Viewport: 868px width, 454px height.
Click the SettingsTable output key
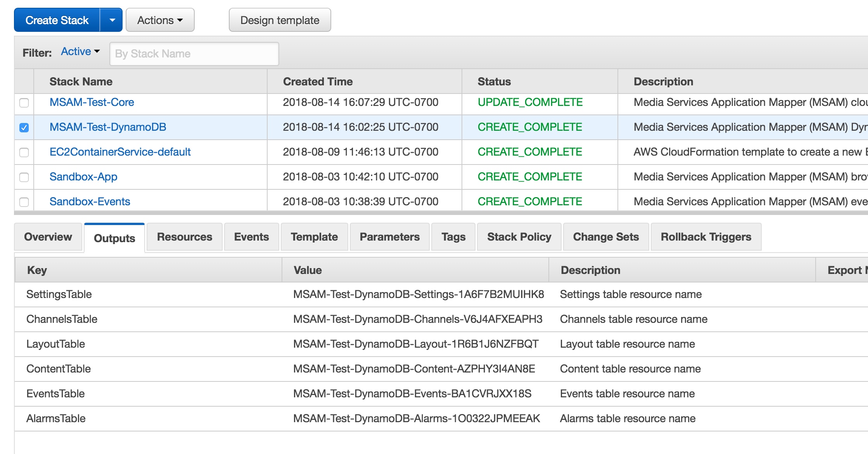click(x=59, y=294)
